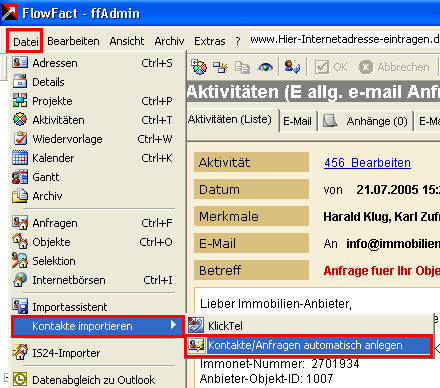The image size is (440, 388).
Task: Open Kalender from the menu
Action: pyautogui.click(x=93, y=158)
